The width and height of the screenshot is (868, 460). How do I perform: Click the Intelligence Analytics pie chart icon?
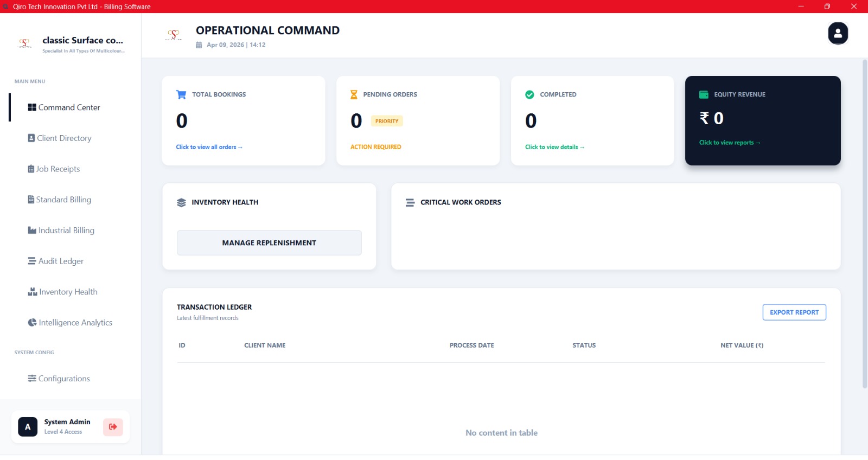[x=32, y=323]
